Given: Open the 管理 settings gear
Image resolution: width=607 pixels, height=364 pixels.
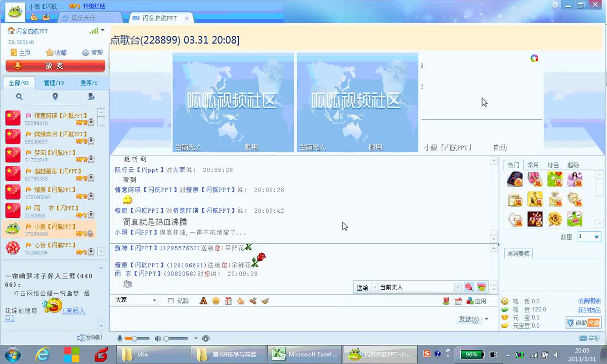Looking at the screenshot, I should (x=93, y=53).
